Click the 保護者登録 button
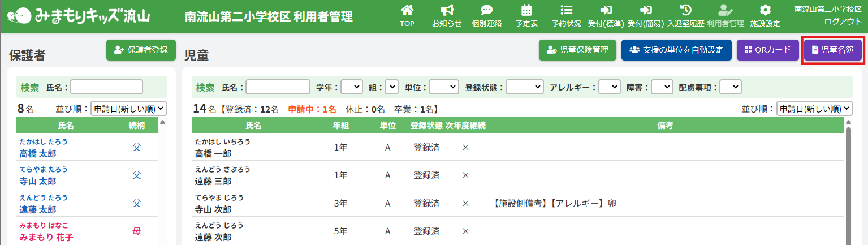868x245 pixels. 141,50
